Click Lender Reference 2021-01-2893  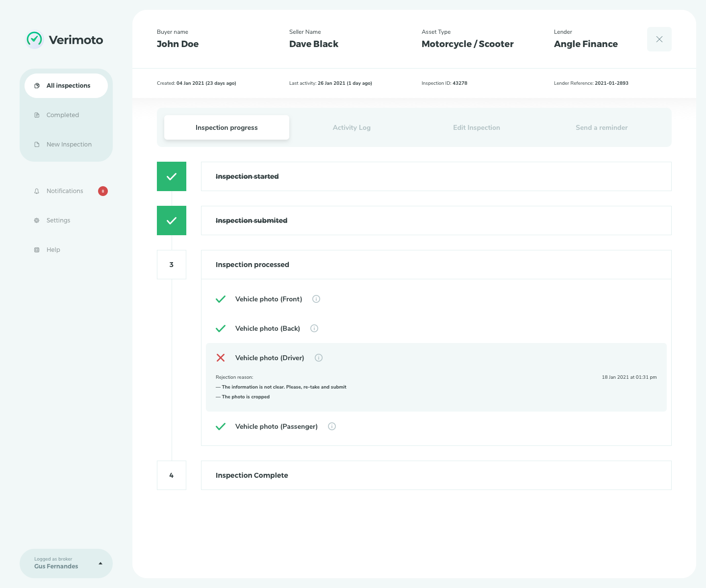(x=591, y=83)
